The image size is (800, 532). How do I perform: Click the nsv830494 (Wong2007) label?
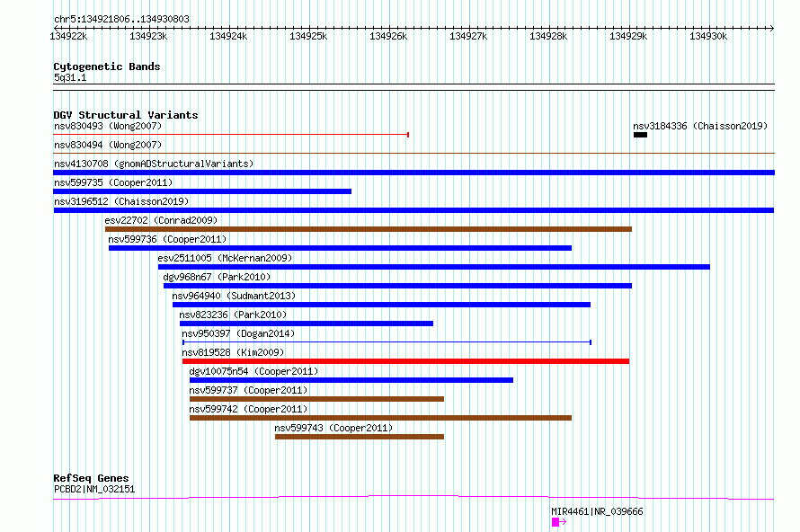(108, 145)
